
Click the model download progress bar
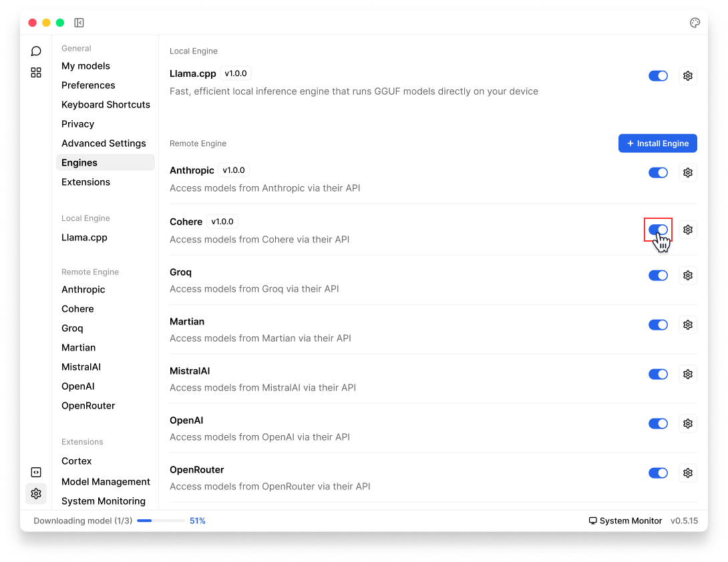(x=161, y=521)
